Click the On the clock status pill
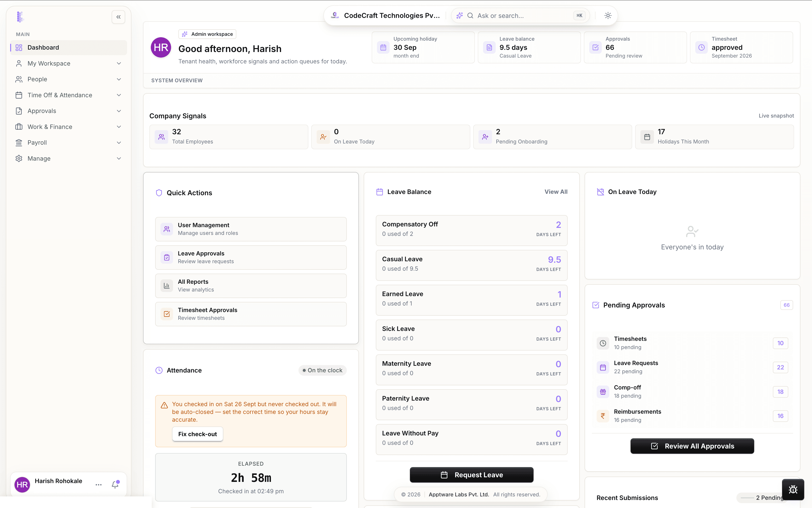The image size is (812, 508). pos(322,370)
